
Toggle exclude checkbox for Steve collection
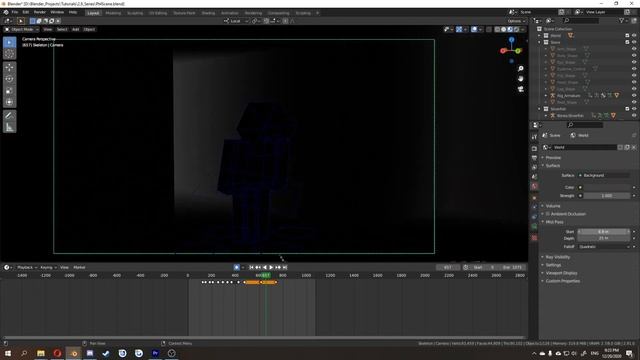627,42
